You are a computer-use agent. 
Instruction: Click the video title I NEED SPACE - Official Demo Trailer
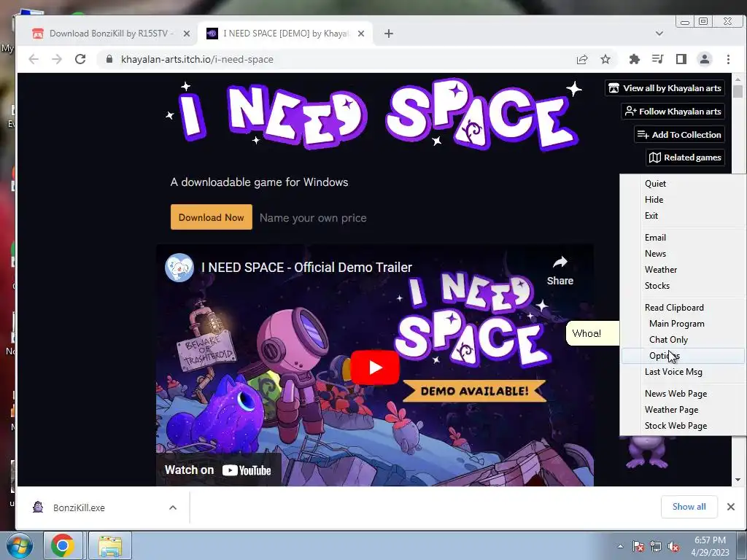307,268
